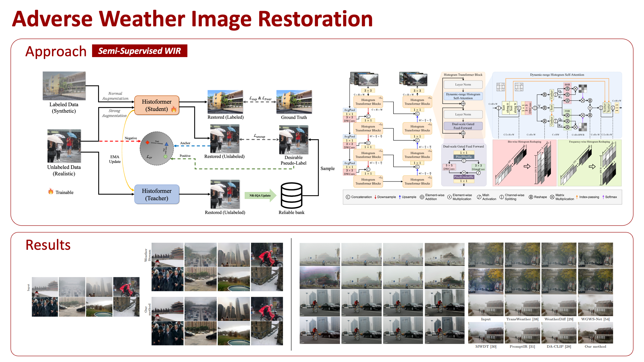Select the Histoformer (Student) box
644x362 pixels.
point(157,105)
